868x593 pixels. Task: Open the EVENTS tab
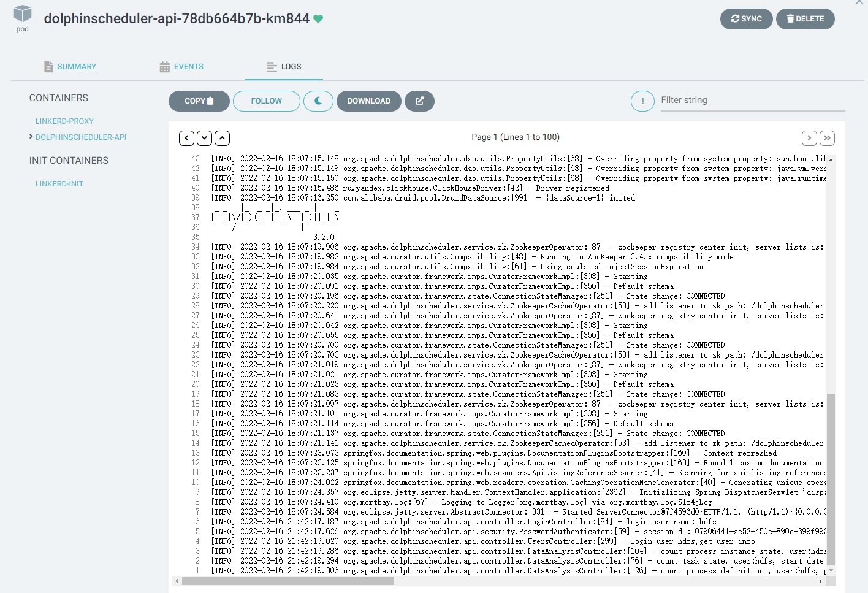coord(181,67)
